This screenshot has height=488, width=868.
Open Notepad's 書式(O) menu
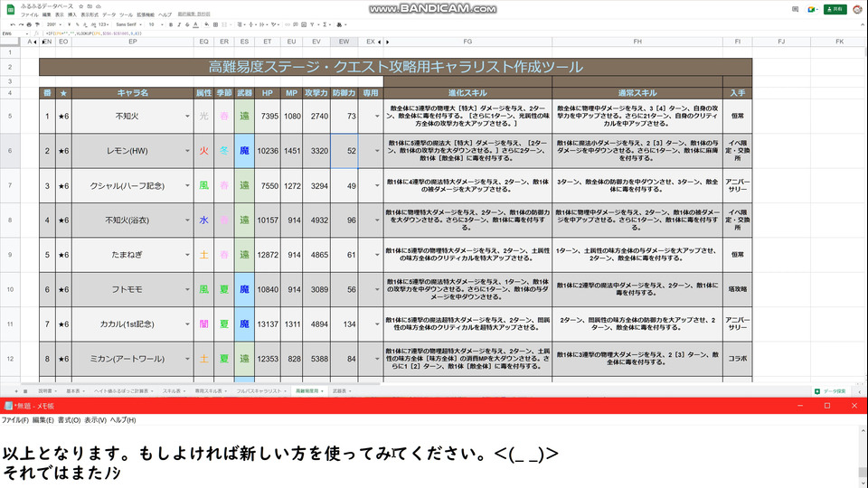coord(70,420)
